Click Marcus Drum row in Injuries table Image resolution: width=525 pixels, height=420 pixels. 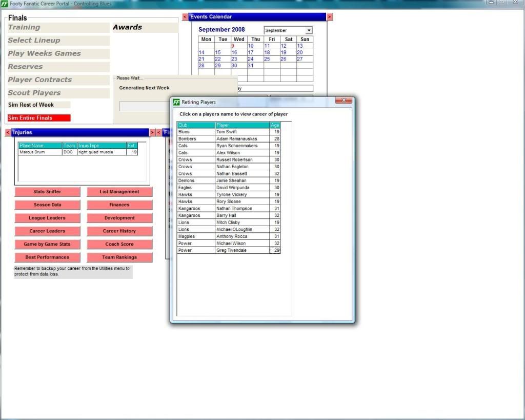click(32, 152)
